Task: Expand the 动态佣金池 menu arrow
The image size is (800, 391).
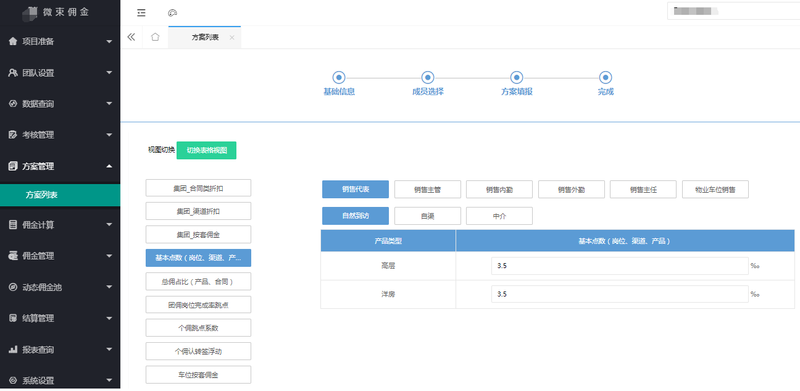Action: 109,287
